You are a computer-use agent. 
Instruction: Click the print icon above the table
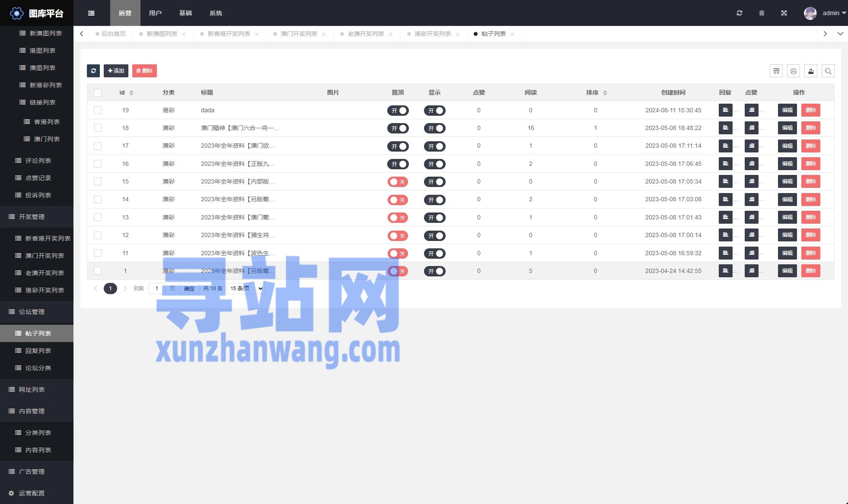(x=794, y=71)
